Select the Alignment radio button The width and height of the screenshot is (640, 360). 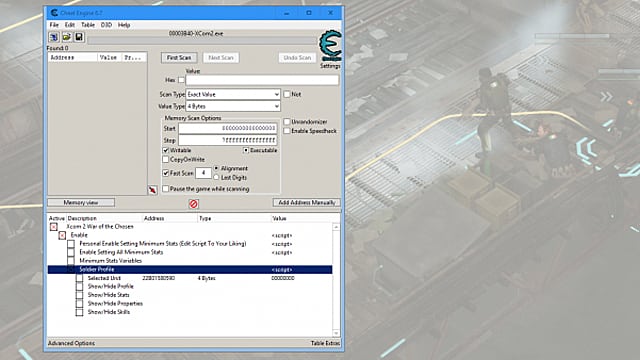(x=216, y=168)
